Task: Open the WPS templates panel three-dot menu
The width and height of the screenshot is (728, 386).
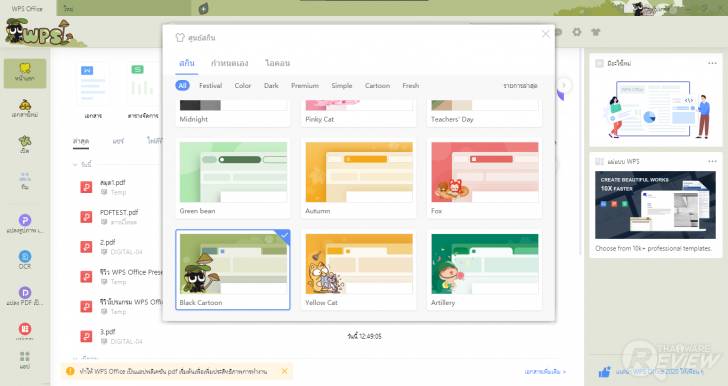Action: point(712,161)
